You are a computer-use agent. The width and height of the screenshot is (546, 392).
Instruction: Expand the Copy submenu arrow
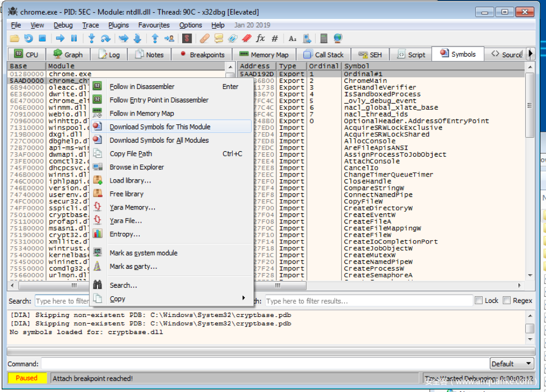pos(243,298)
